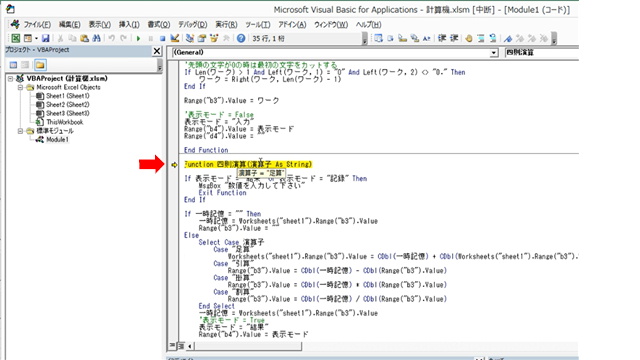Open the 実行(R) menu
The image size is (640, 360).
226,24
